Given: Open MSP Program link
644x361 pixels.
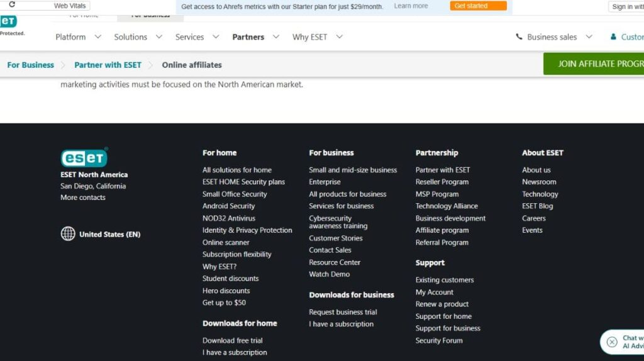Looking at the screenshot, I should pos(437,194).
